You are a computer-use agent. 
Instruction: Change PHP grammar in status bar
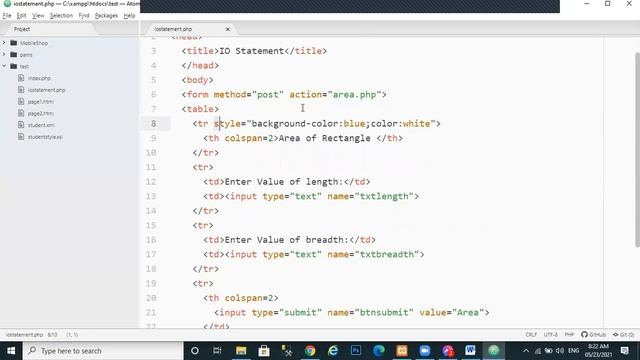point(569,335)
